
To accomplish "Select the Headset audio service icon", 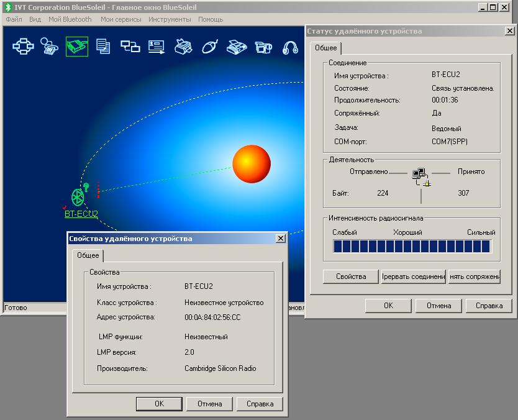I will coord(290,47).
